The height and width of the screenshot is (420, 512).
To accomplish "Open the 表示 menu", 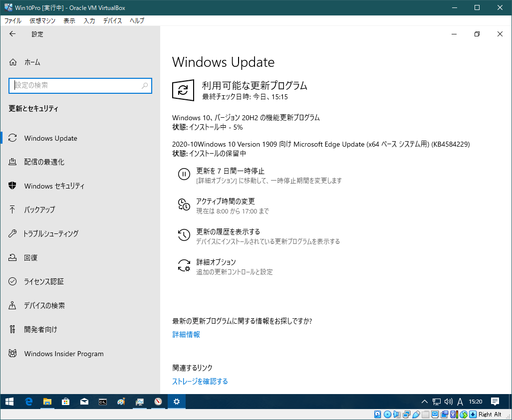I will coord(69,20).
